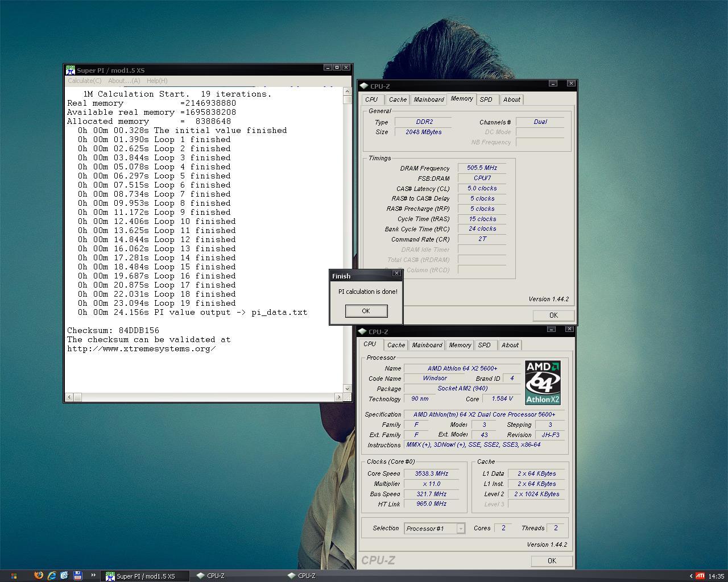The height and width of the screenshot is (582, 728).
Task: Click the taskbar clock showing 14:35
Action: click(716, 576)
